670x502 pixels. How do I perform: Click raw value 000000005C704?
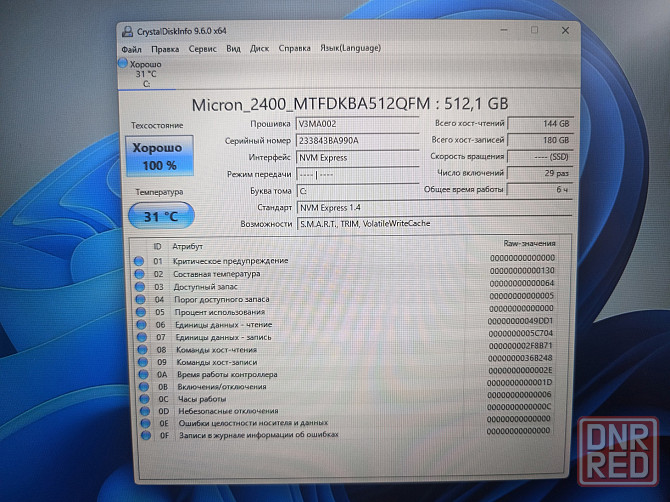click(520, 333)
